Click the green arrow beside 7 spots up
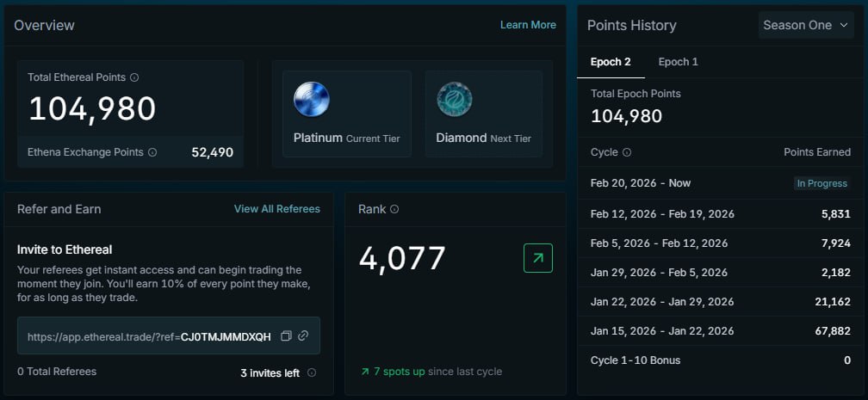 [365, 372]
